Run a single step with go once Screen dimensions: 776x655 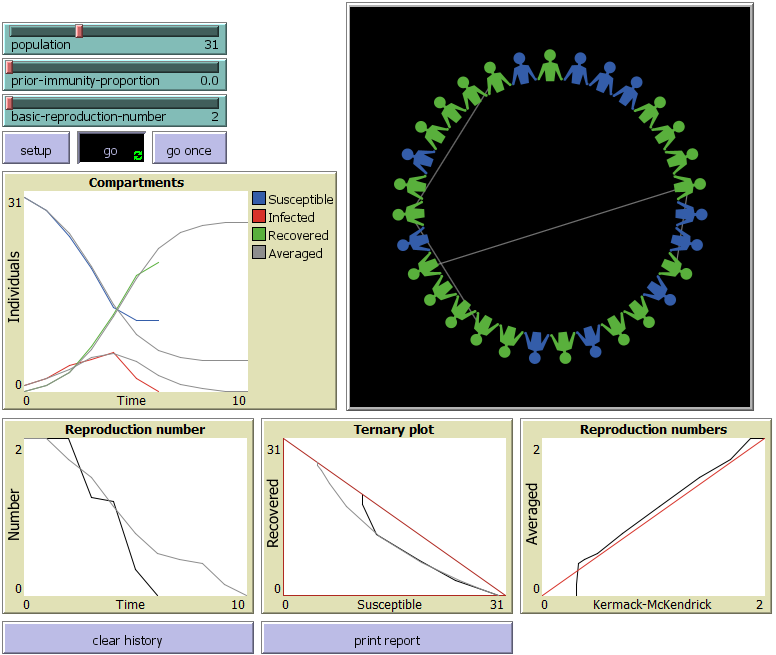[189, 148]
